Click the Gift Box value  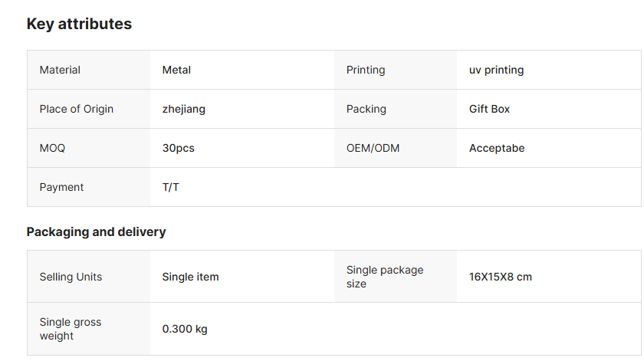(489, 109)
